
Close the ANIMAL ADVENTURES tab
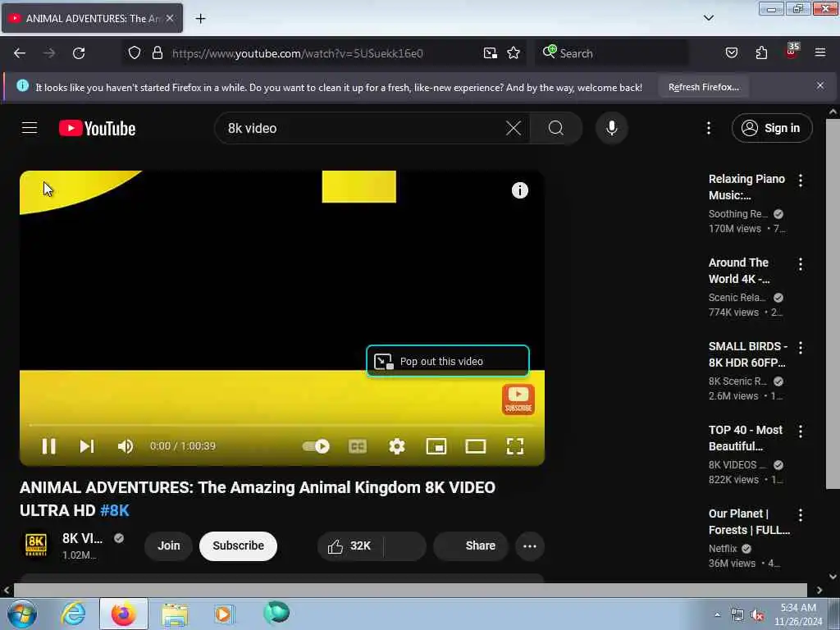coord(170,18)
